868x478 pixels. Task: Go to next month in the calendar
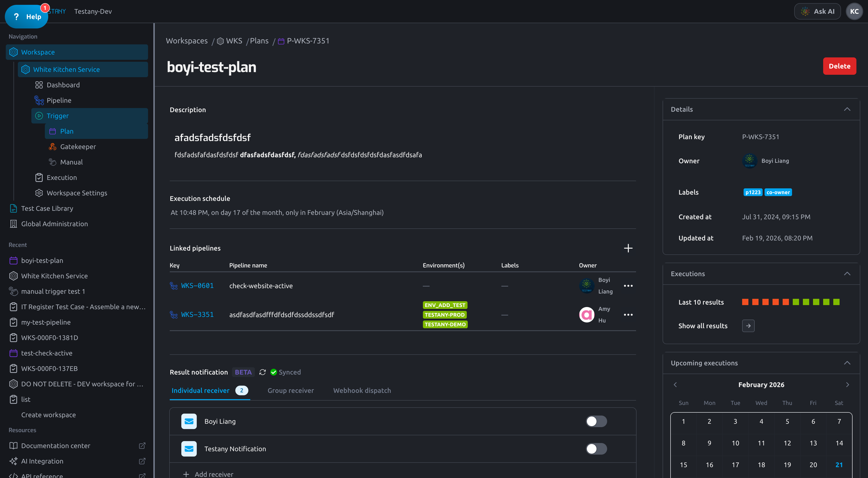(848, 385)
